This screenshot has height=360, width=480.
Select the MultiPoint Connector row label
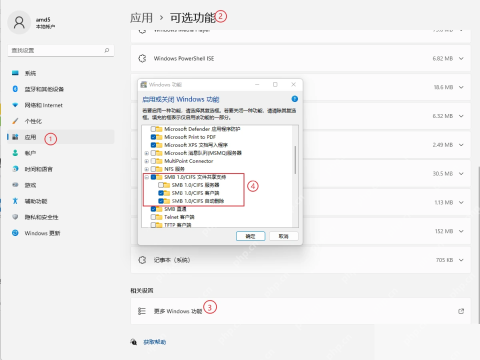click(x=189, y=161)
